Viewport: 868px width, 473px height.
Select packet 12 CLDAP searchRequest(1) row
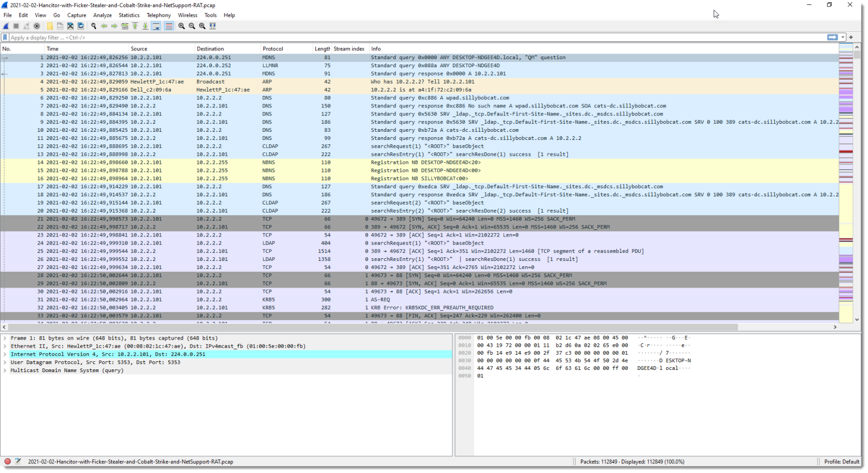[419, 146]
